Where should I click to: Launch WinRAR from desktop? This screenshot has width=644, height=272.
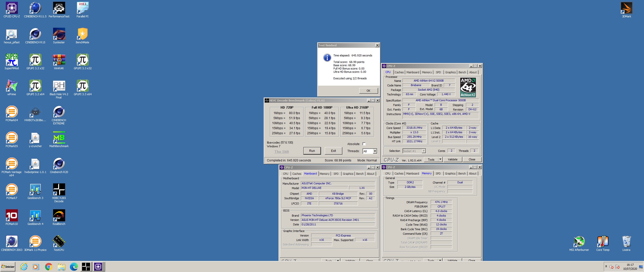click(x=59, y=62)
